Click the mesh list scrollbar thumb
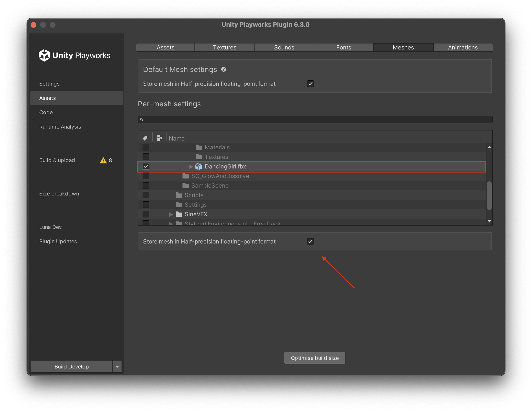Screen dimensions: 532x411 click(x=489, y=195)
